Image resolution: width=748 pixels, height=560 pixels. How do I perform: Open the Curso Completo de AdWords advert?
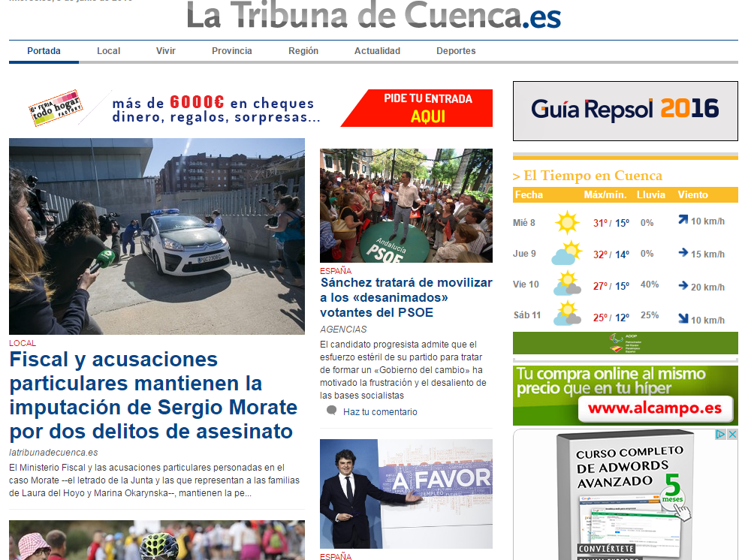coord(626,495)
